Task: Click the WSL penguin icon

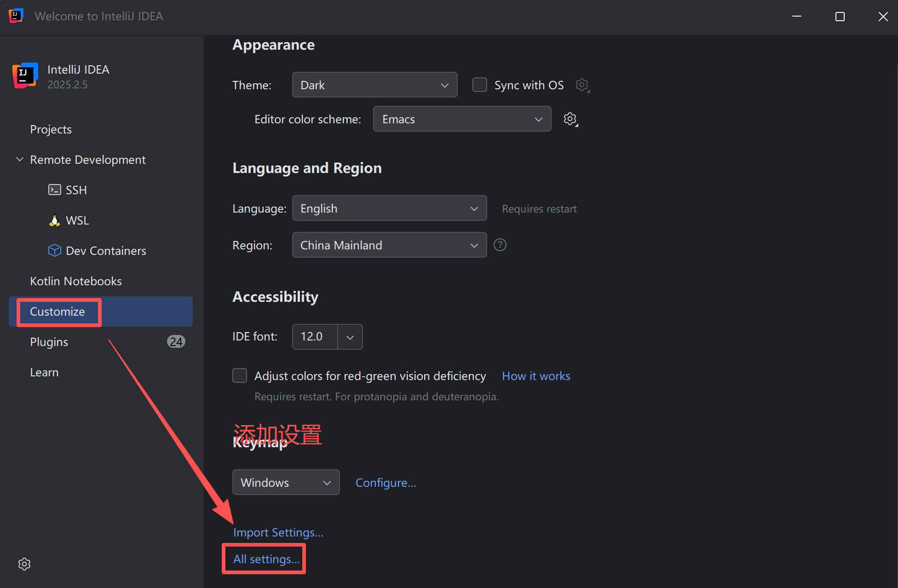Action: click(x=54, y=220)
